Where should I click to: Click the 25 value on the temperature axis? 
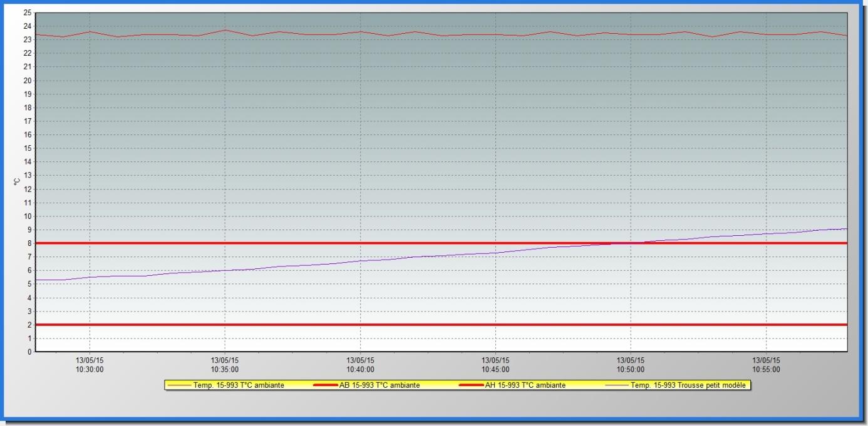[x=27, y=13]
